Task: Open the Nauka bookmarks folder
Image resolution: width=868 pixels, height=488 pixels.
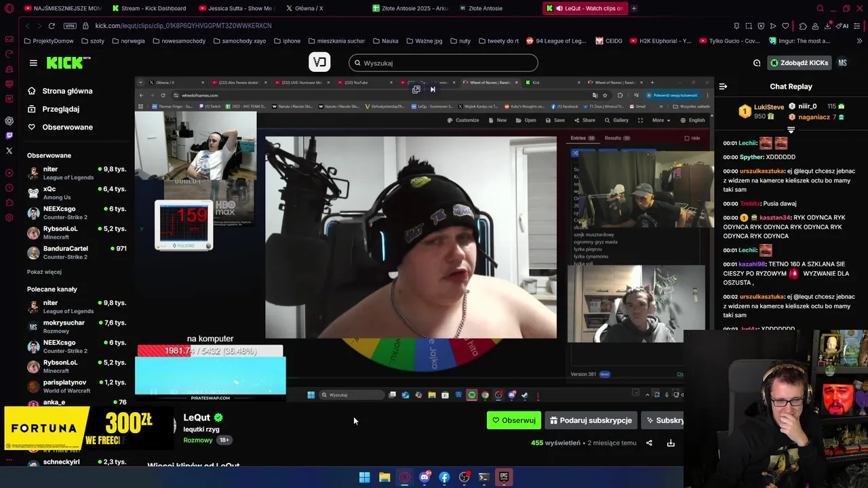Action: (385, 41)
